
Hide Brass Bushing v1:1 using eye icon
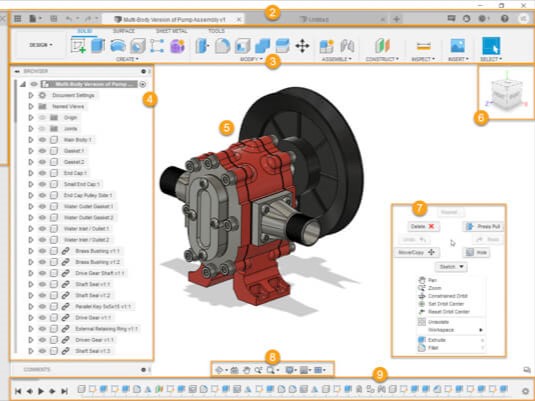point(42,251)
